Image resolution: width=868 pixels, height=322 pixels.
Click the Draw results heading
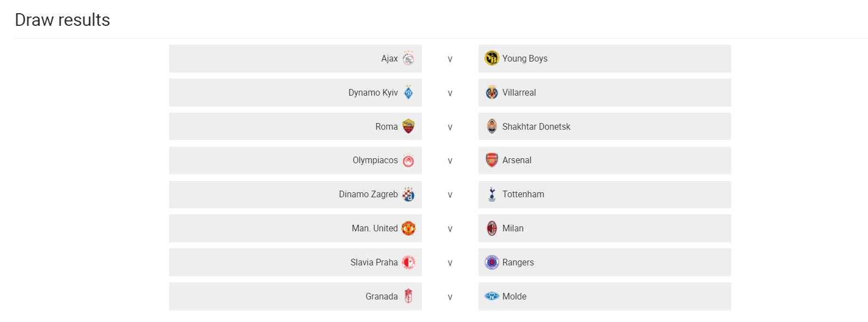click(x=63, y=20)
